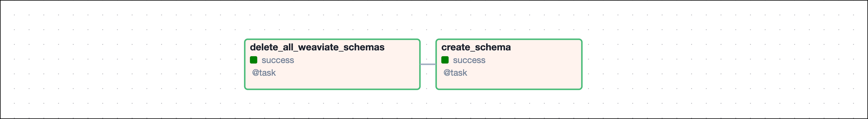
Task: Click blank canvas below the create_schema node
Action: [509, 105]
